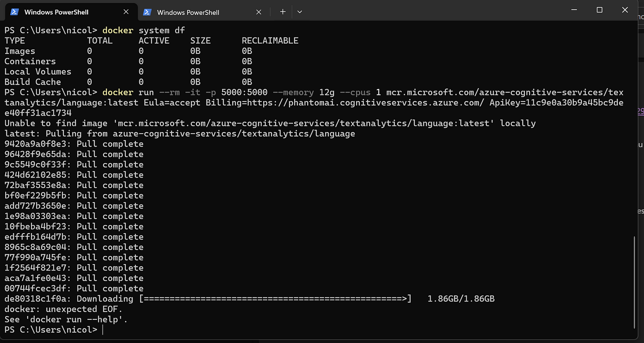Click the PowerShell icon on the second tab
The height and width of the screenshot is (343, 644).
[147, 12]
